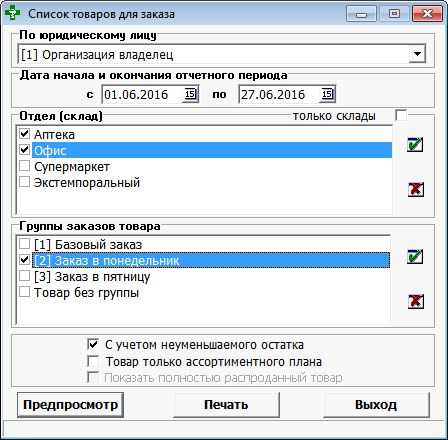Check the Экстемпоральный department checkbox
The height and width of the screenshot is (440, 448).
click(24, 182)
